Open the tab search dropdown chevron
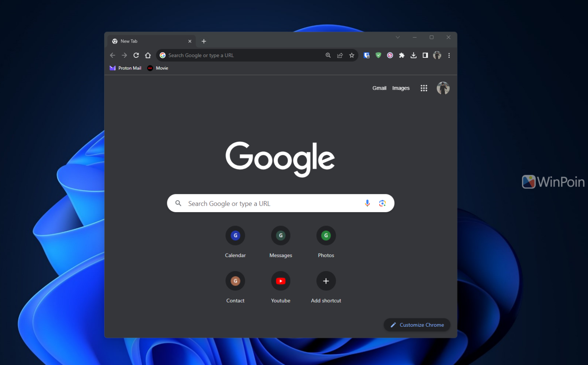The width and height of the screenshot is (588, 365). [398, 37]
